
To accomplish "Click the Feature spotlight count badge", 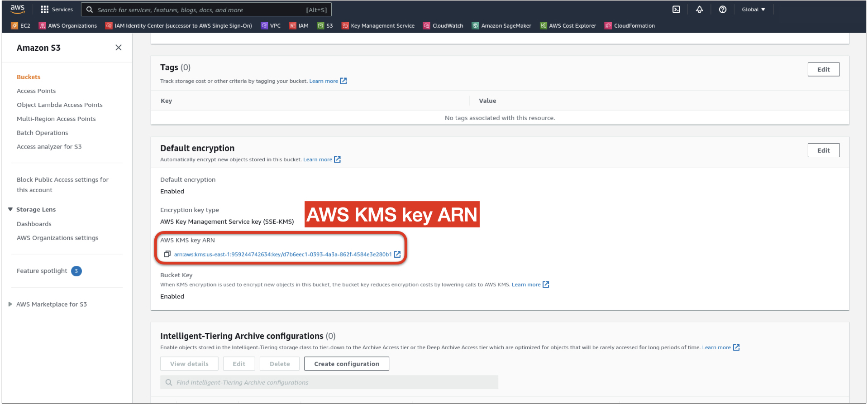I will (76, 271).
